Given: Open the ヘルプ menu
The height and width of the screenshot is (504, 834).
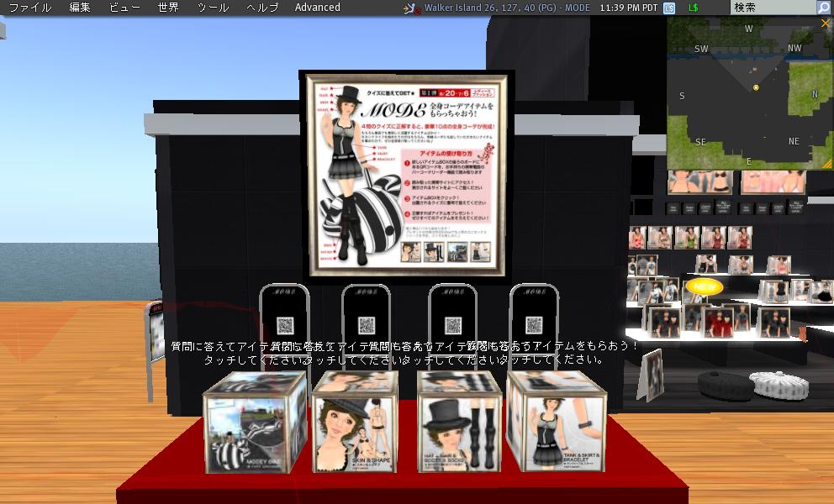Looking at the screenshot, I should point(262,8).
